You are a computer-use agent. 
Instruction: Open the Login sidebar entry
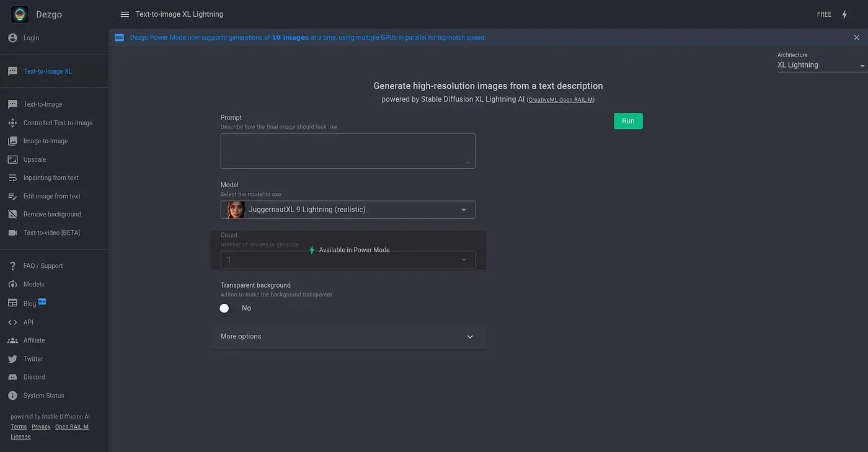coord(54,38)
